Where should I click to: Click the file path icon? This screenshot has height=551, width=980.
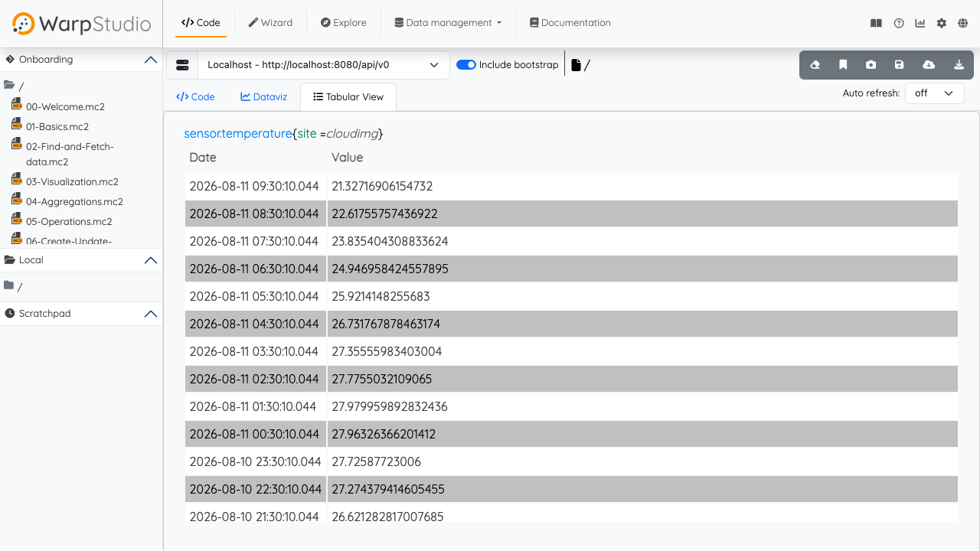(576, 65)
